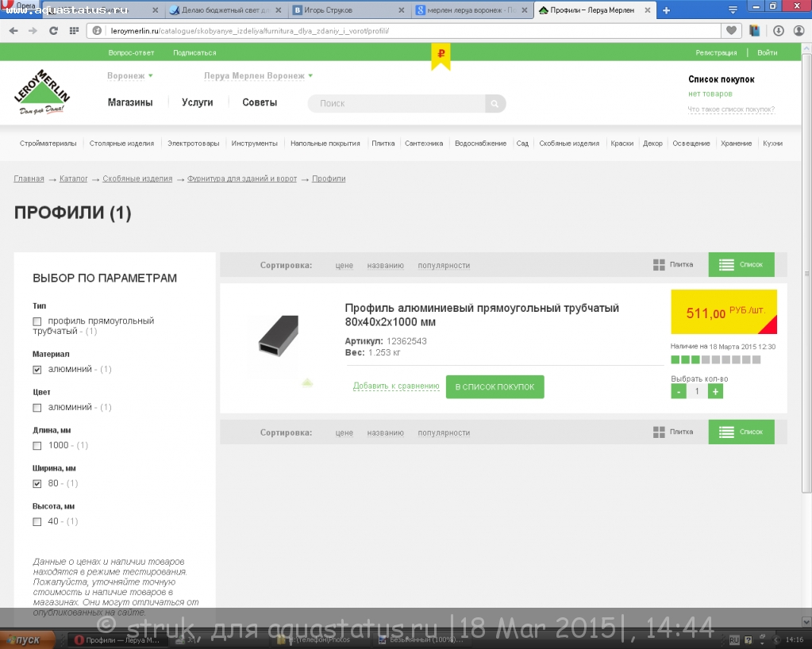
Task: Open Сантехника category
Action: coord(424,144)
